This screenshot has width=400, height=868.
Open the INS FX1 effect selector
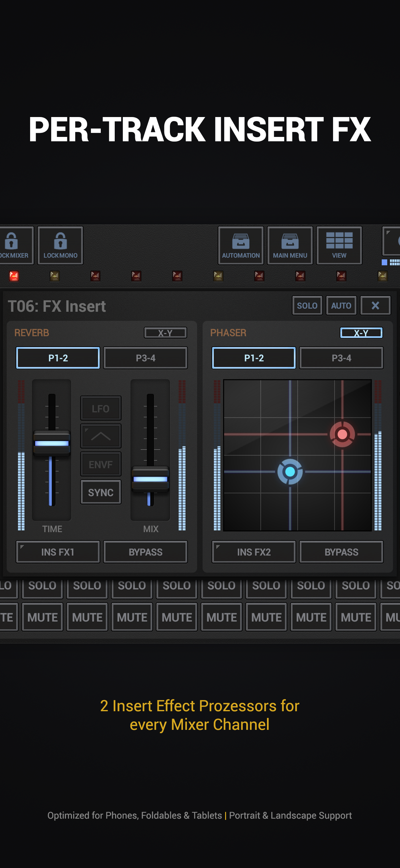58,552
